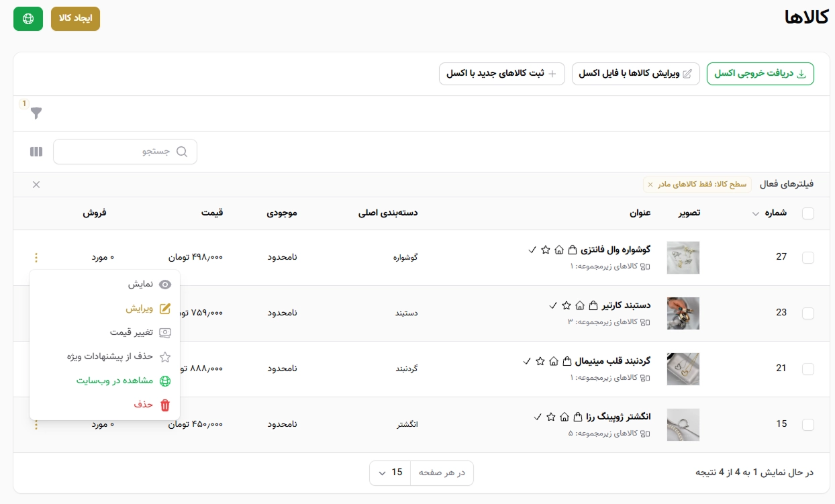Click star icon next to دستبند کارتیر

[x=567, y=305]
